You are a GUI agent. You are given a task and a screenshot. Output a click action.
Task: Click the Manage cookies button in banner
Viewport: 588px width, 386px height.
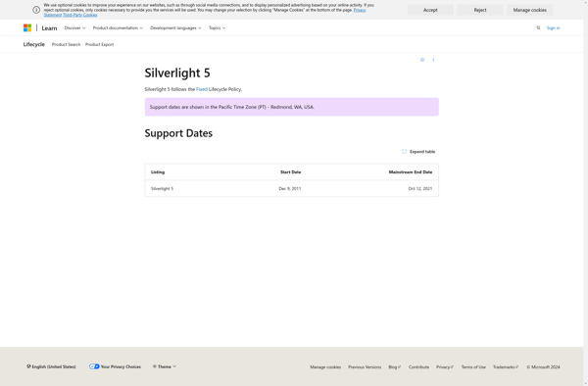click(x=530, y=10)
